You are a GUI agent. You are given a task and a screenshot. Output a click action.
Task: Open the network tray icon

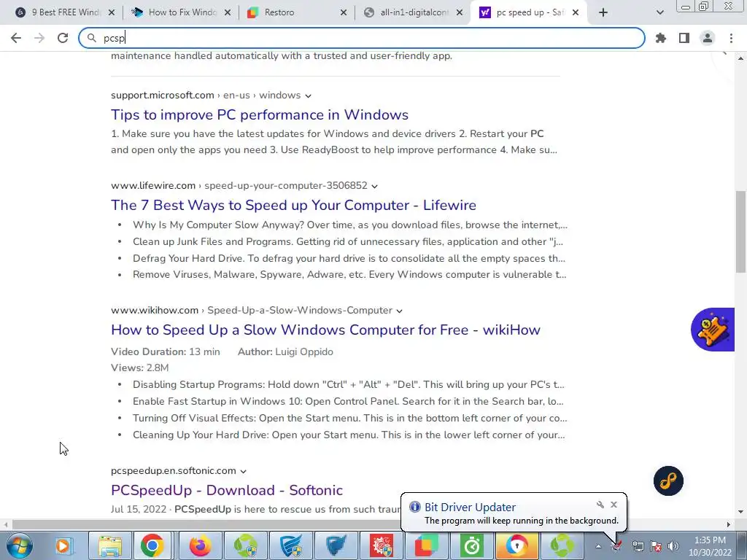click(638, 546)
